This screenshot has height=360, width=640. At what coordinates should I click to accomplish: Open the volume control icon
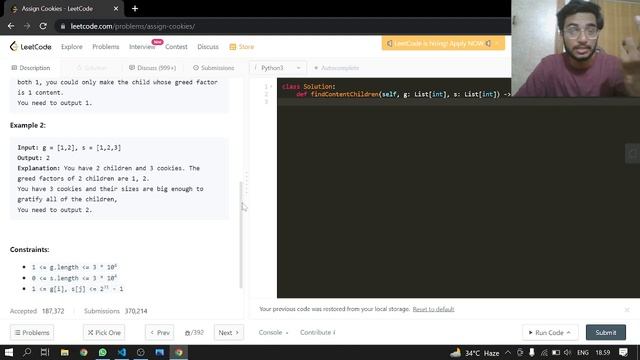coord(568,352)
